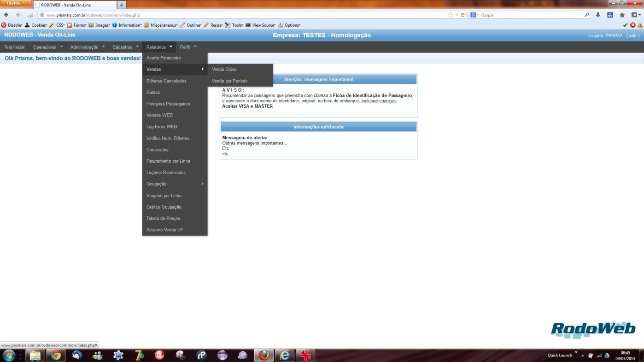644x362 pixels.
Task: Expand the Perfil dropdown menu
Action: coord(188,47)
